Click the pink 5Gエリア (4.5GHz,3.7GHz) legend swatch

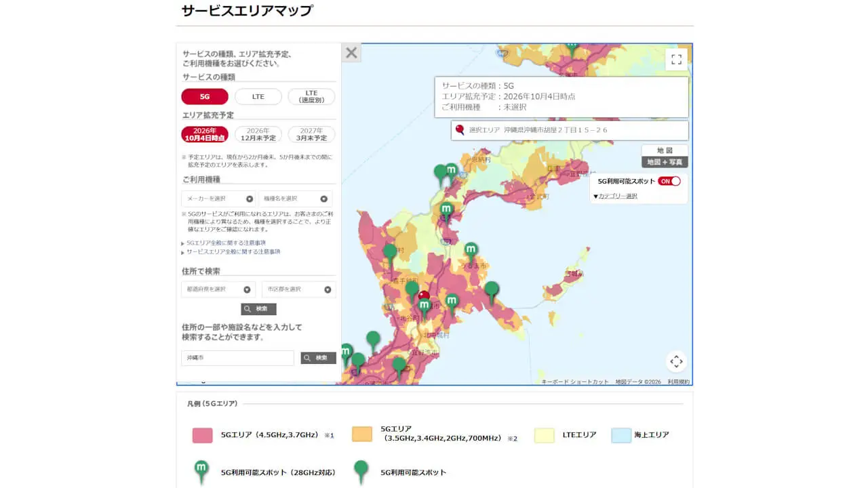click(203, 435)
